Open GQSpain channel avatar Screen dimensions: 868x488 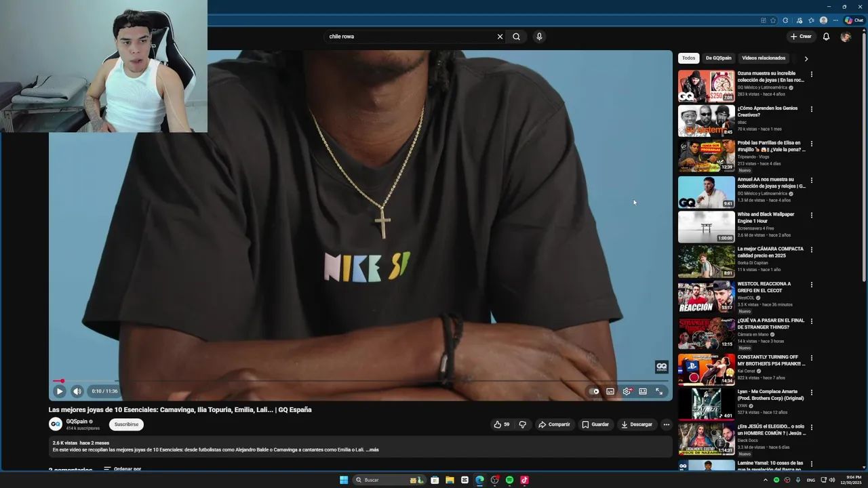click(x=56, y=424)
